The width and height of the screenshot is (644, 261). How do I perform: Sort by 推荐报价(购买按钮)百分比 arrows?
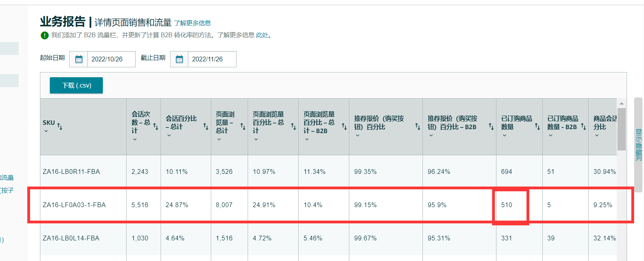click(417, 126)
